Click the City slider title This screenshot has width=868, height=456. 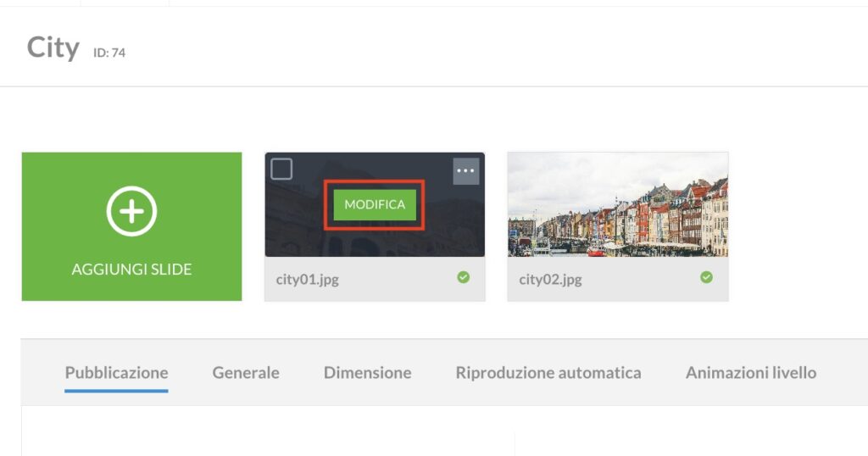[53, 47]
